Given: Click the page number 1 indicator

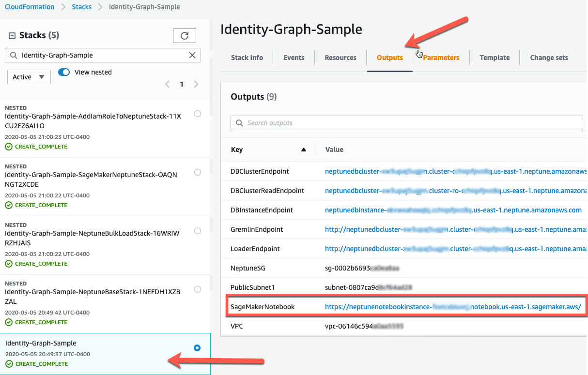Looking at the screenshot, I should coord(182,84).
